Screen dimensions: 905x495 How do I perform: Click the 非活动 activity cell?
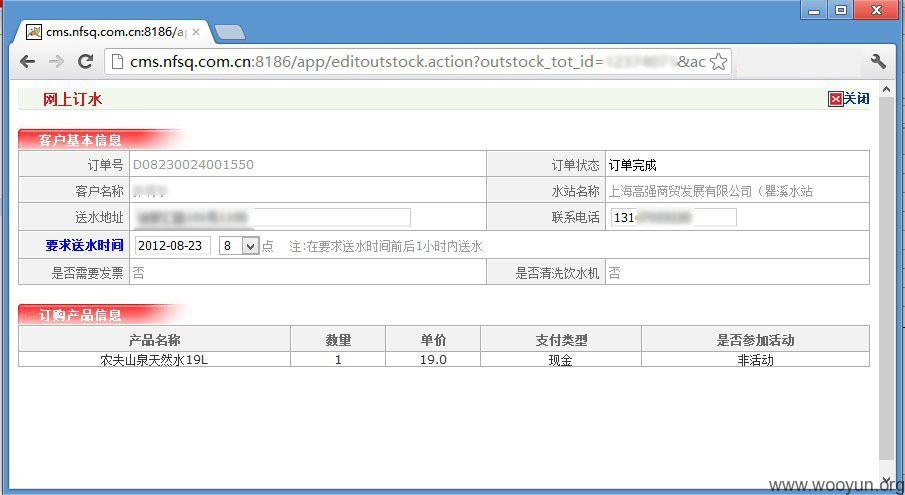[756, 361]
